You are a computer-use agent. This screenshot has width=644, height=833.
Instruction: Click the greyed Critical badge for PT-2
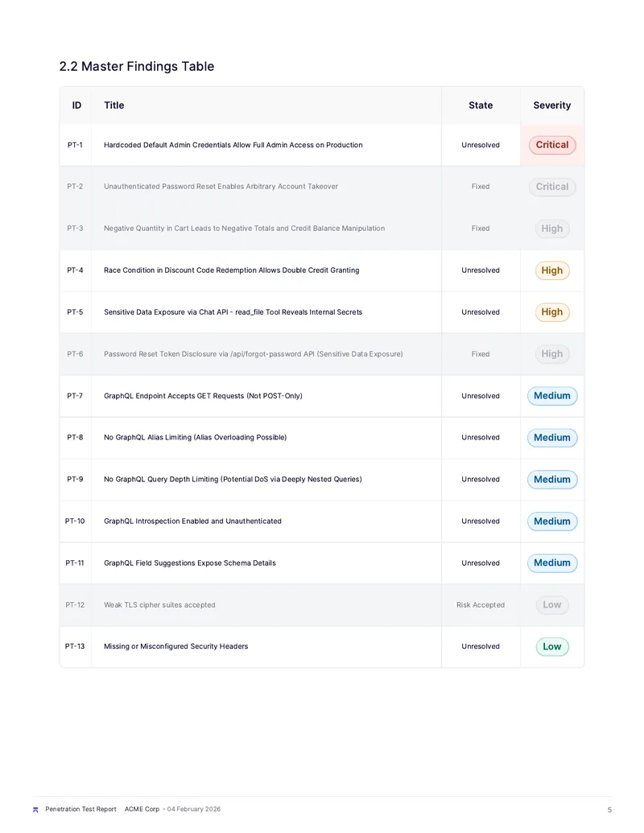(552, 187)
